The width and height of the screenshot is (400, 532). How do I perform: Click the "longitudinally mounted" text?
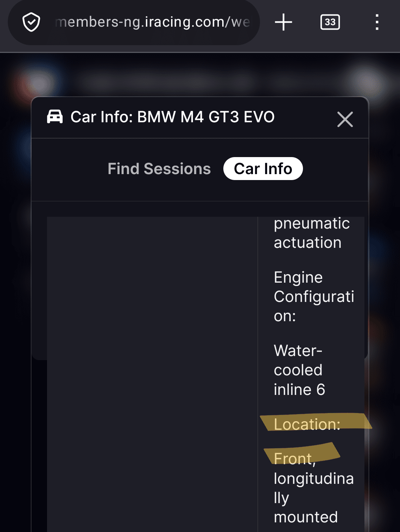pos(313,498)
